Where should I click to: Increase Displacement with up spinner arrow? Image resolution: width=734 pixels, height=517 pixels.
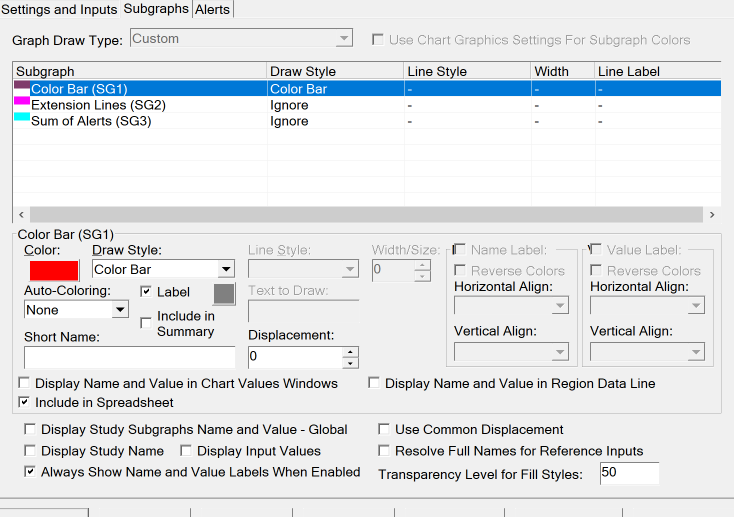coord(350,351)
